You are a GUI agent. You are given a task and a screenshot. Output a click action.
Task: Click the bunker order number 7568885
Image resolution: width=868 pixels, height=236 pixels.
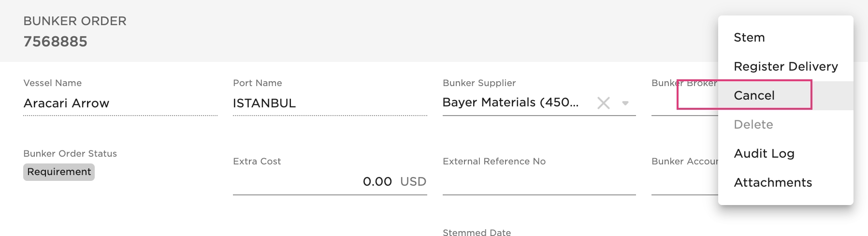(x=56, y=42)
